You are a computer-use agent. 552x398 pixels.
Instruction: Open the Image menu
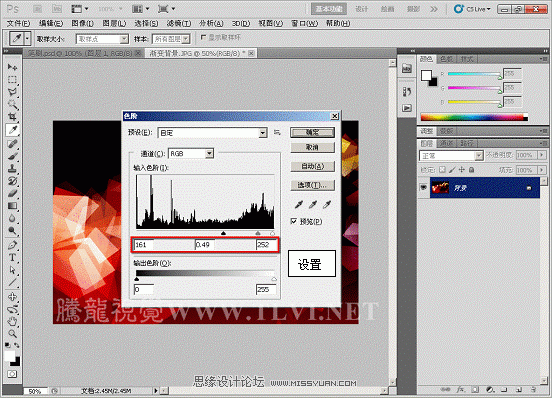[x=82, y=23]
